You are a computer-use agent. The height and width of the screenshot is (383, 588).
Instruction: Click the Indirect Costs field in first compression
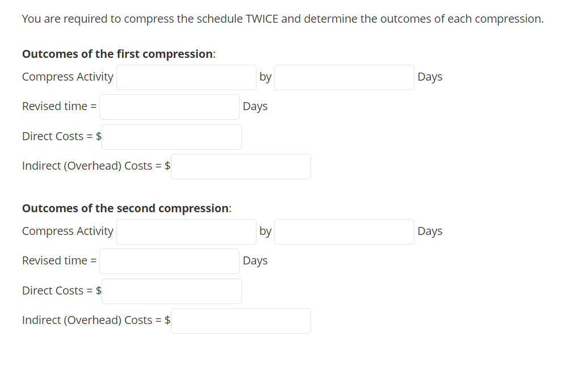(240, 166)
